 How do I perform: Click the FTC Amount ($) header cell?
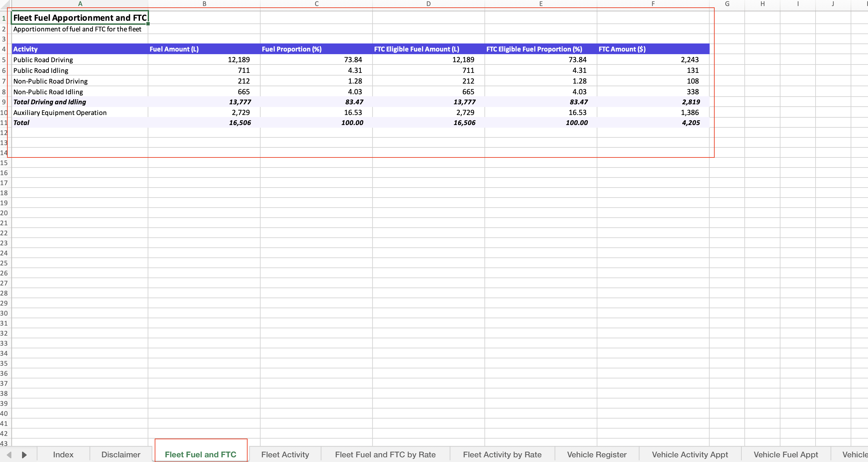(x=622, y=49)
